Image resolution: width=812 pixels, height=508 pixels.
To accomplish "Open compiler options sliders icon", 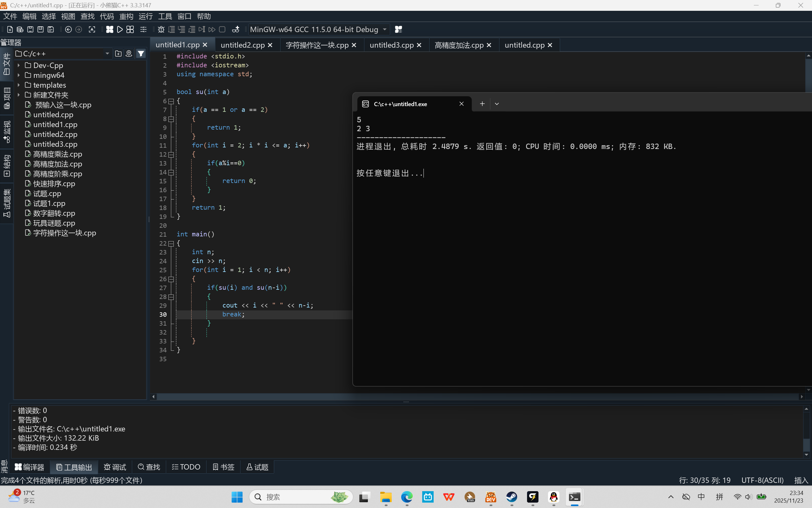I will 144,30.
